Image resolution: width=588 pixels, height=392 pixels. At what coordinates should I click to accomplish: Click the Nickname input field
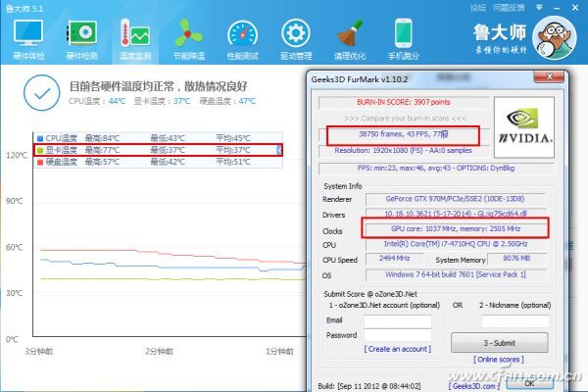pyautogui.click(x=515, y=321)
